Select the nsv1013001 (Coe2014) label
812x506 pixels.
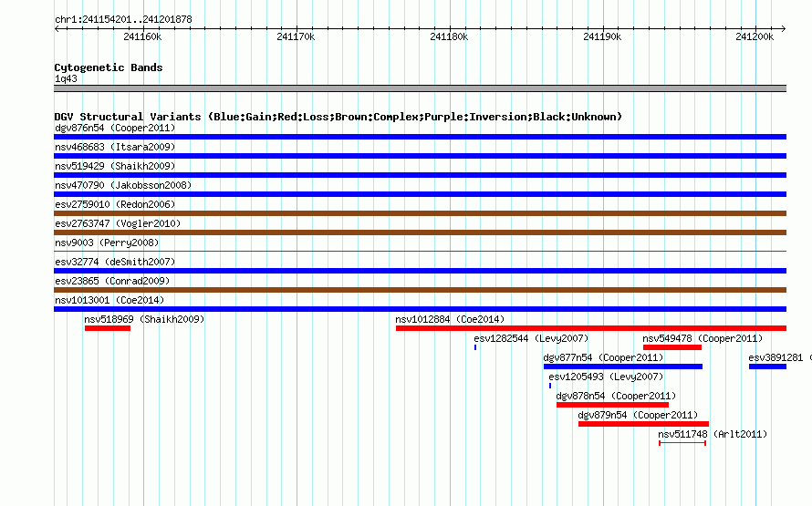click(109, 300)
